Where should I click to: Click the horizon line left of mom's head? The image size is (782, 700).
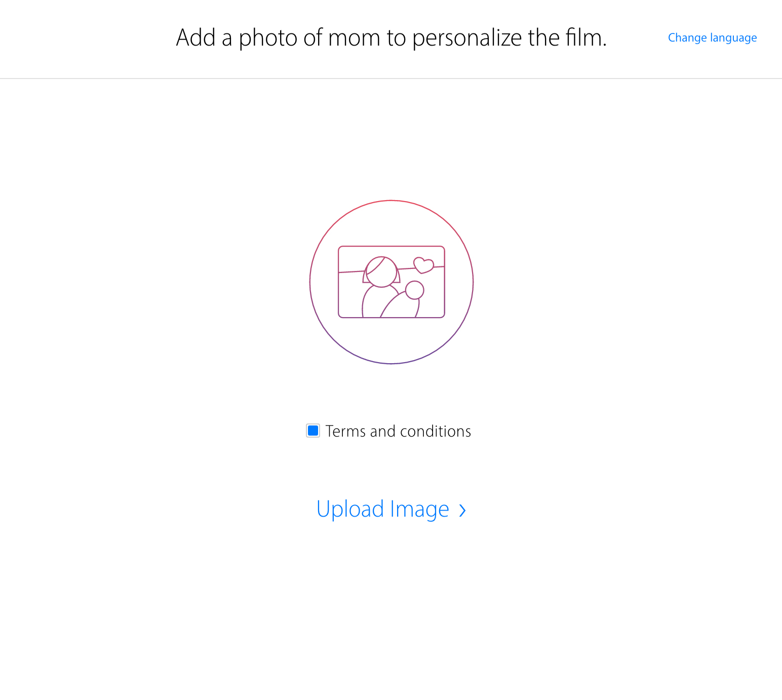[x=350, y=272]
